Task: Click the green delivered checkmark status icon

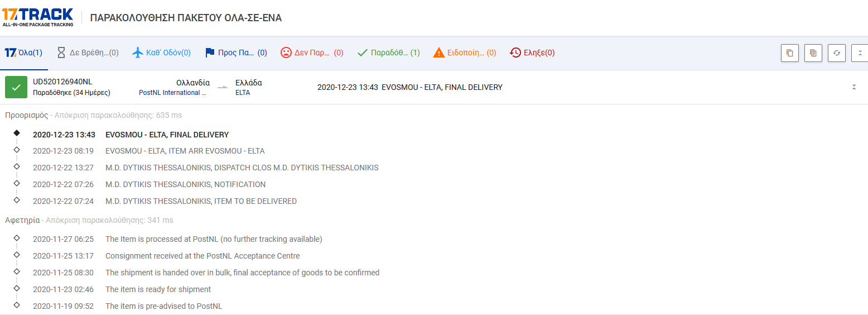Action: tap(16, 87)
